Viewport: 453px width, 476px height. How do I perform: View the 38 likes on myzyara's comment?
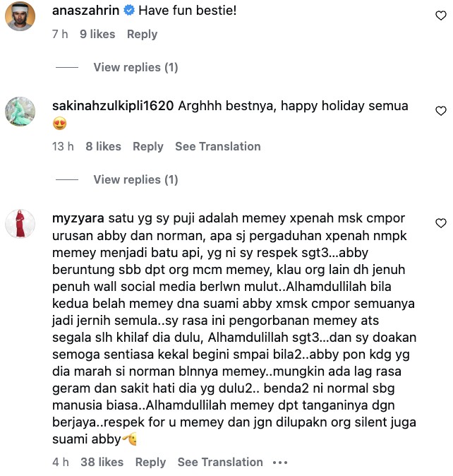coord(102,463)
